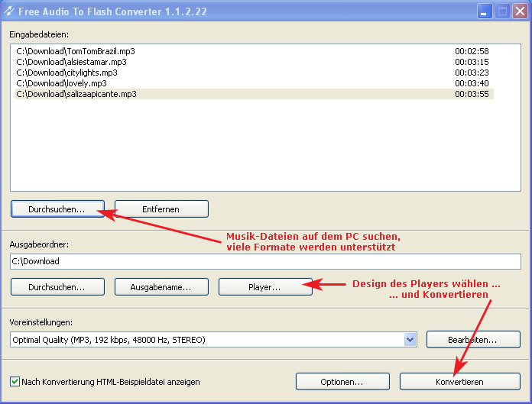Click Durchsuchen below the output folder field
532x404 pixels.
click(57, 287)
